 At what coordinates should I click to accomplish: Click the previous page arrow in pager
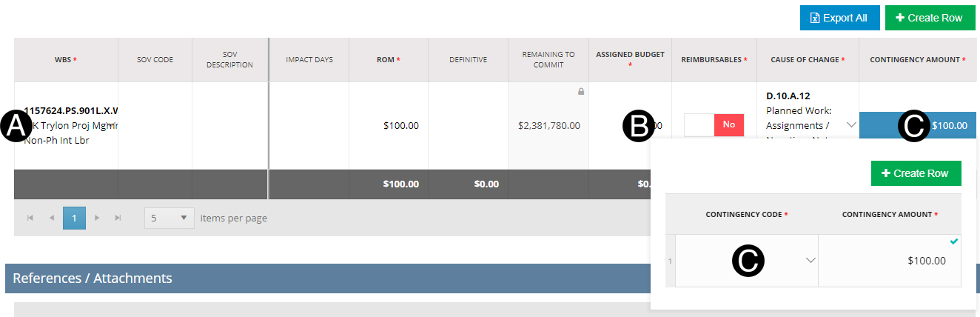52,218
